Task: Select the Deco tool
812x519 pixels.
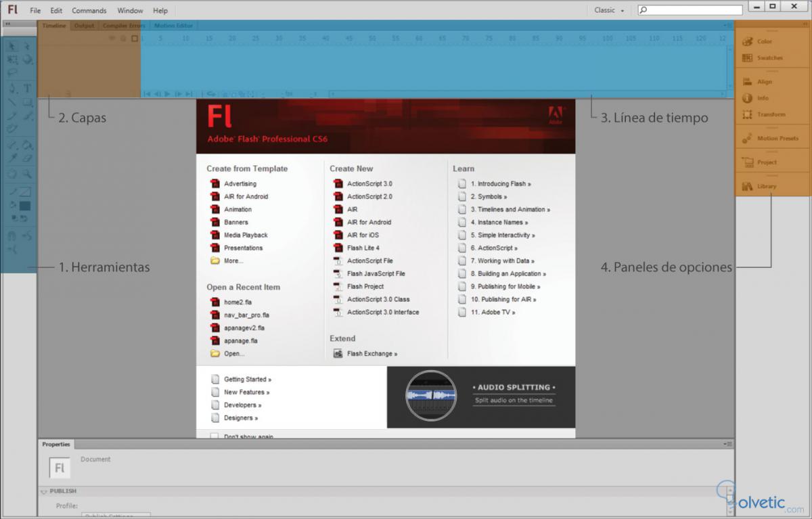Action: point(12,127)
